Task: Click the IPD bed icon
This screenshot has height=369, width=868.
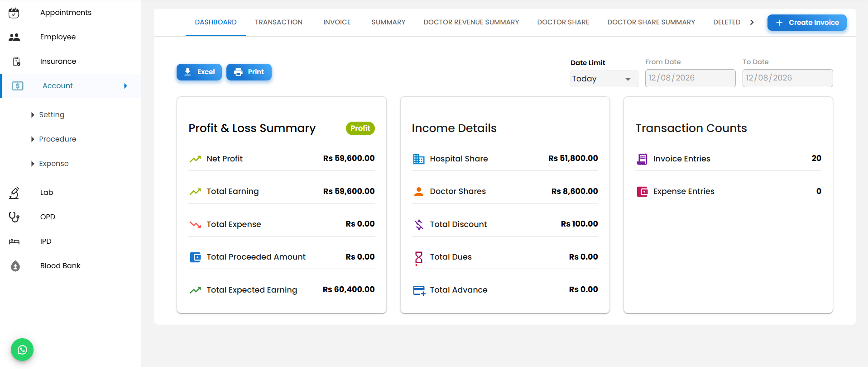Action: 14,241
